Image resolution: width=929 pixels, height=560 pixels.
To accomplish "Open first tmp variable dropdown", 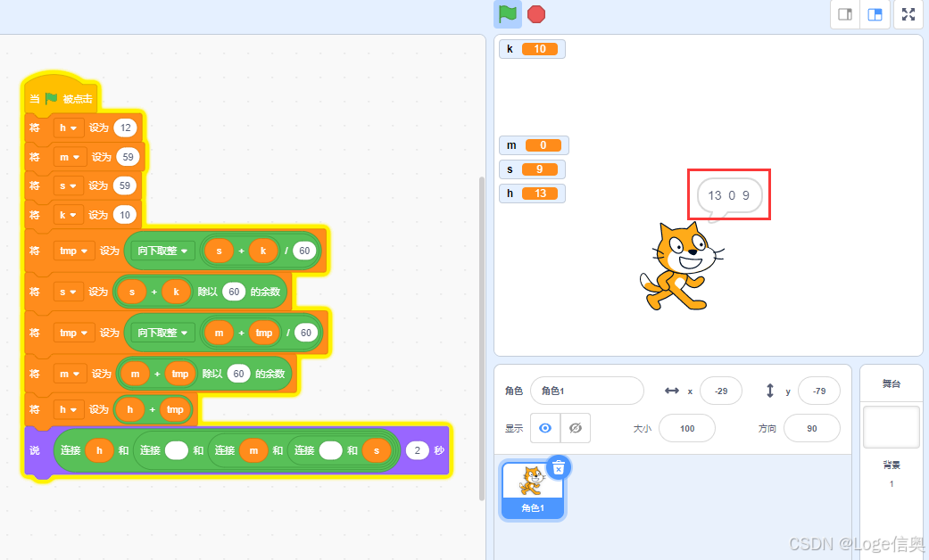I will (x=74, y=251).
